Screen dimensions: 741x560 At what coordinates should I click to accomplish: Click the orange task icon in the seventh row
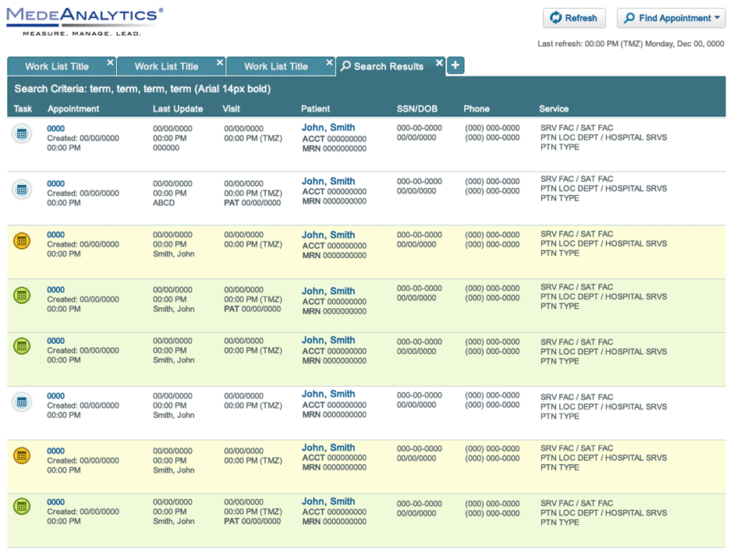(22, 455)
